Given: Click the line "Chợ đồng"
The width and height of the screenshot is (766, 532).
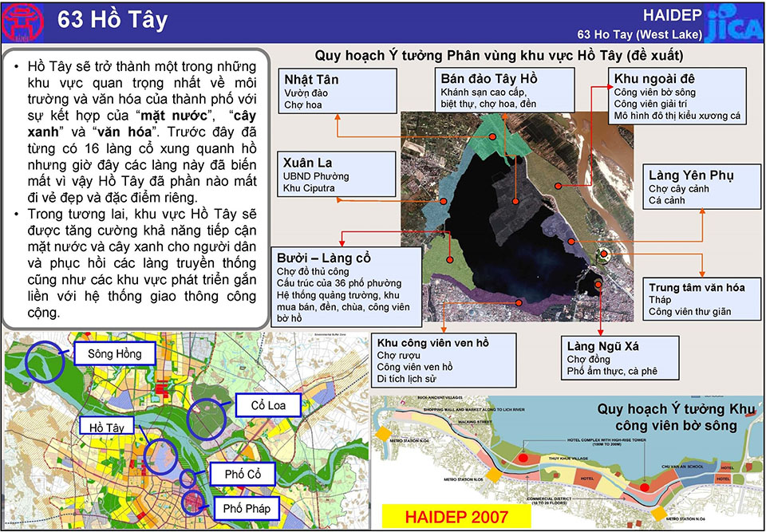Looking at the screenshot, I should coord(589,360).
